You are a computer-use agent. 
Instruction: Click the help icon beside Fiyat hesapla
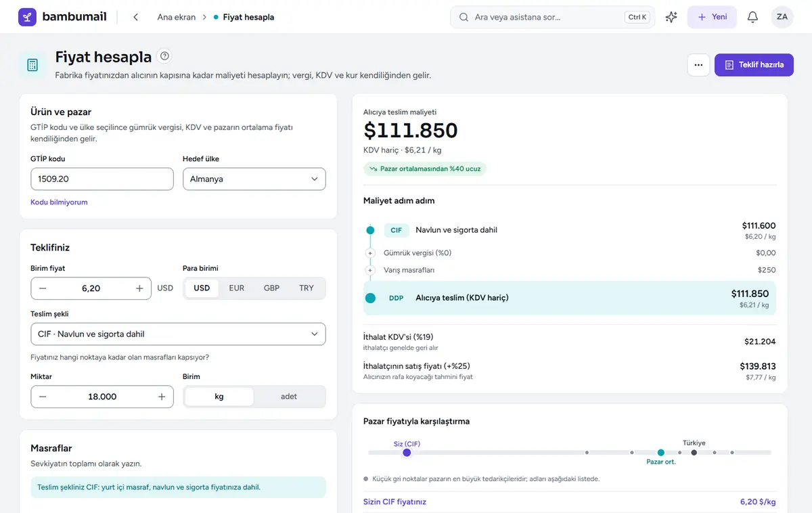164,56
